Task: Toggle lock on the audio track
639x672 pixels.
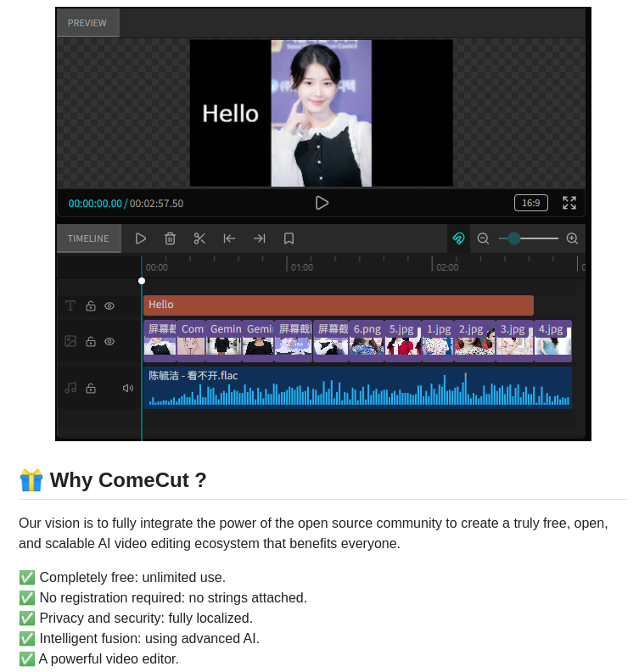Action: [91, 388]
